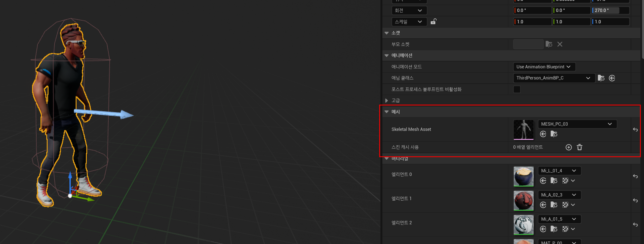The image size is (644, 244).
Task: Click the Mi_L_01_4 material thumbnail
Action: (x=523, y=176)
